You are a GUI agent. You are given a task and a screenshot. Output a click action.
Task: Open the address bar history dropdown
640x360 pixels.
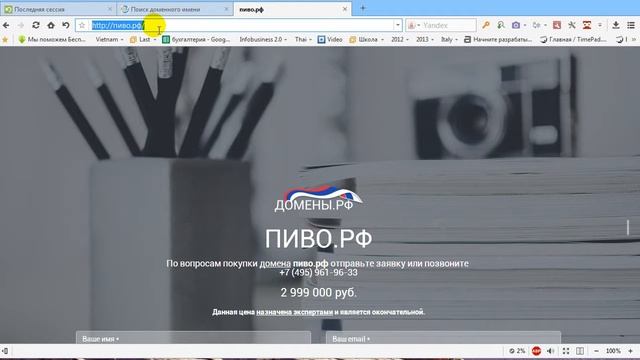tap(398, 25)
